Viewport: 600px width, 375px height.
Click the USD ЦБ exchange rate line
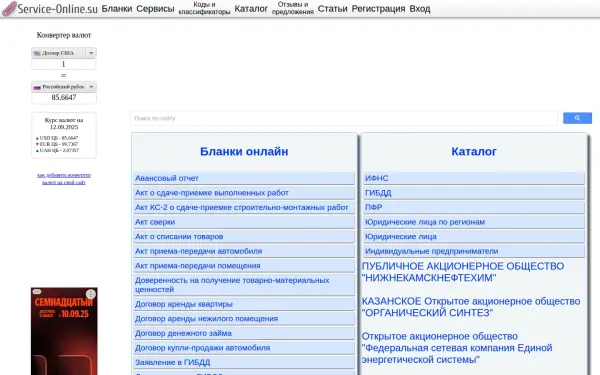click(57, 138)
